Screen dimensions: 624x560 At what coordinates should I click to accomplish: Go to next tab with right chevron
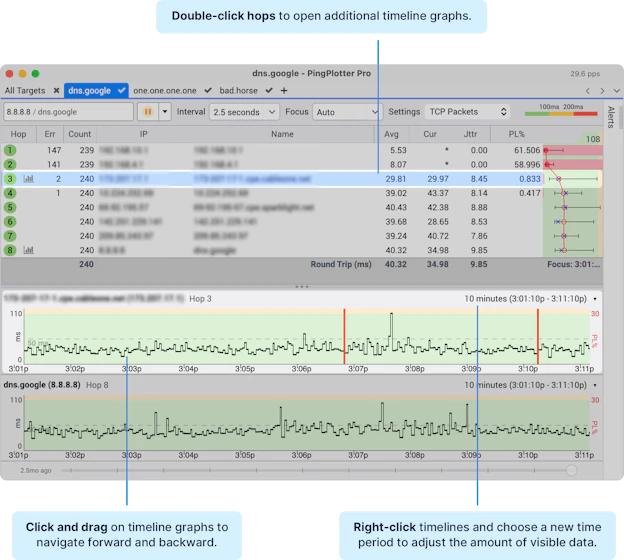pyautogui.click(x=602, y=91)
